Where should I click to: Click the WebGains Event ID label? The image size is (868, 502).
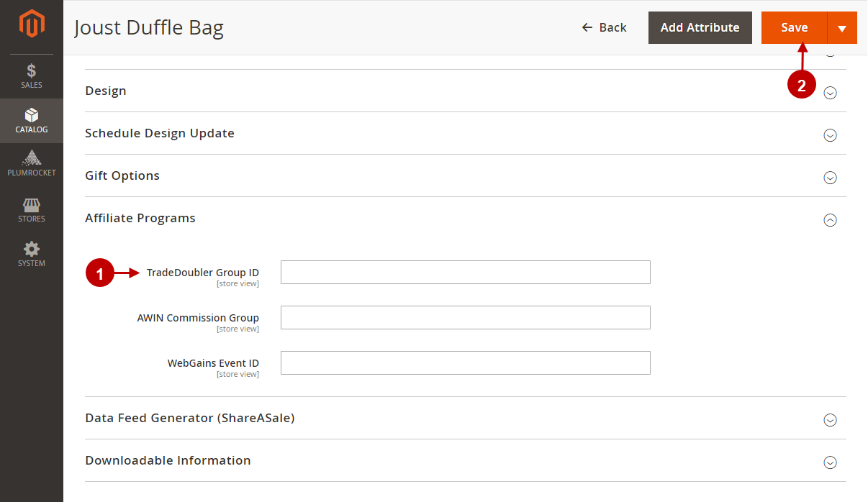click(213, 363)
